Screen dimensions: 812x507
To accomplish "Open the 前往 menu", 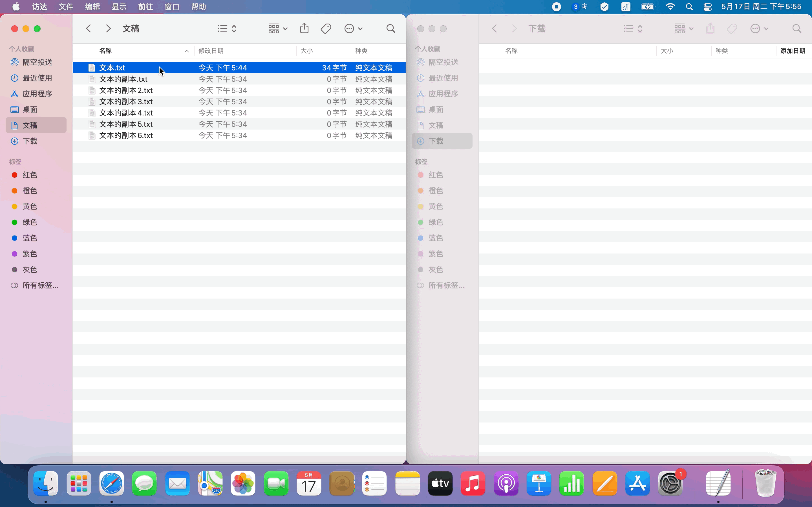I will click(x=145, y=7).
